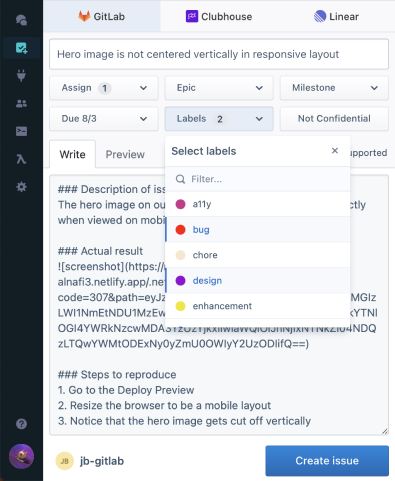Open the lambda functions sidebar icon
The width and height of the screenshot is (395, 481).
[21, 159]
